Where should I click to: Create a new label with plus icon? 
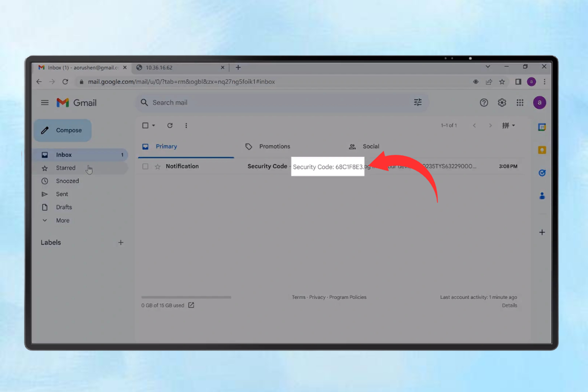click(x=121, y=243)
